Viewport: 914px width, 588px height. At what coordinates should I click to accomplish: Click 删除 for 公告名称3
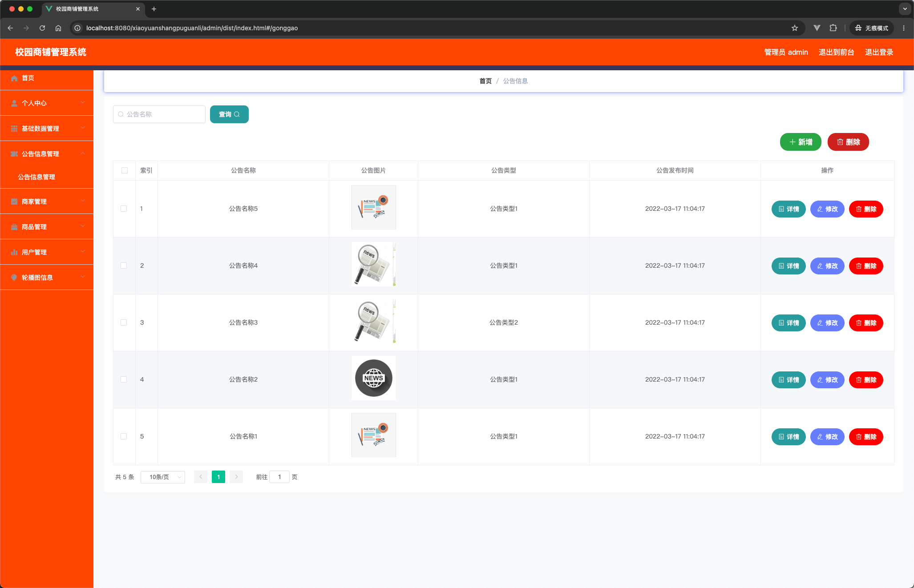(866, 323)
